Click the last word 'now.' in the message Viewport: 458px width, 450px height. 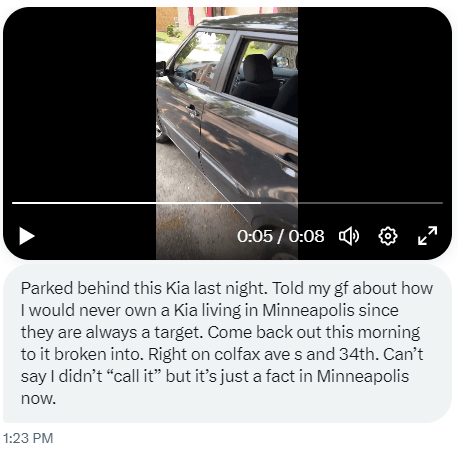(38, 398)
